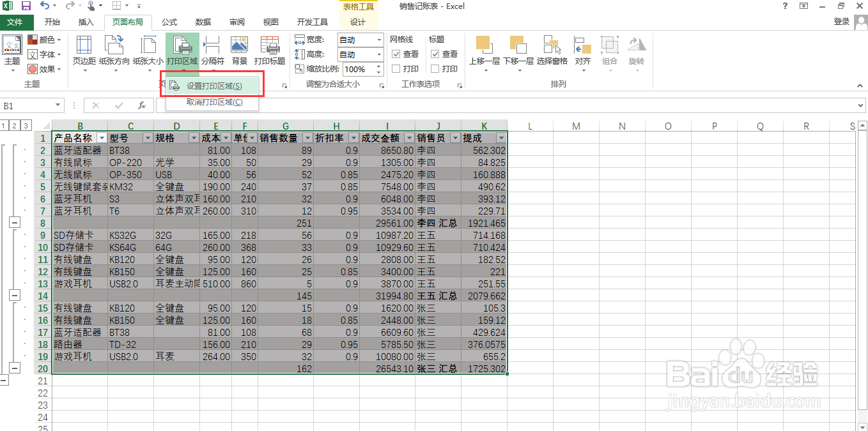Click the insert function fx icon

(142, 105)
